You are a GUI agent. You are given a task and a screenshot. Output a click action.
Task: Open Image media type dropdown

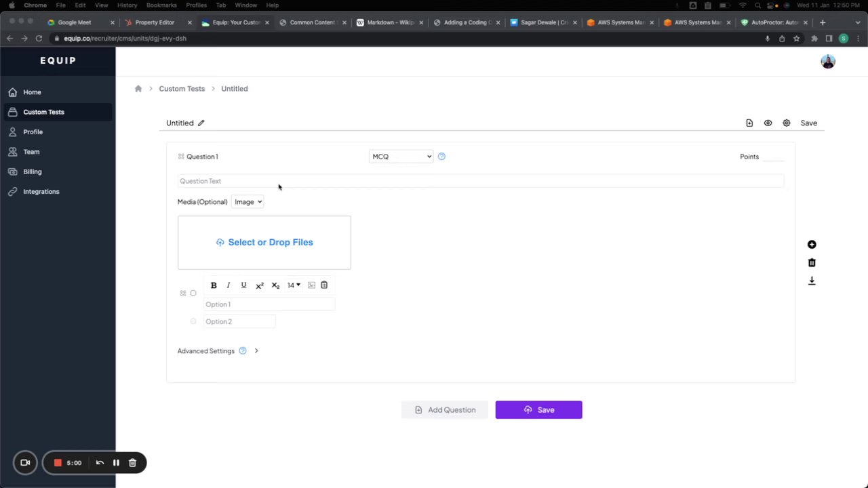248,202
